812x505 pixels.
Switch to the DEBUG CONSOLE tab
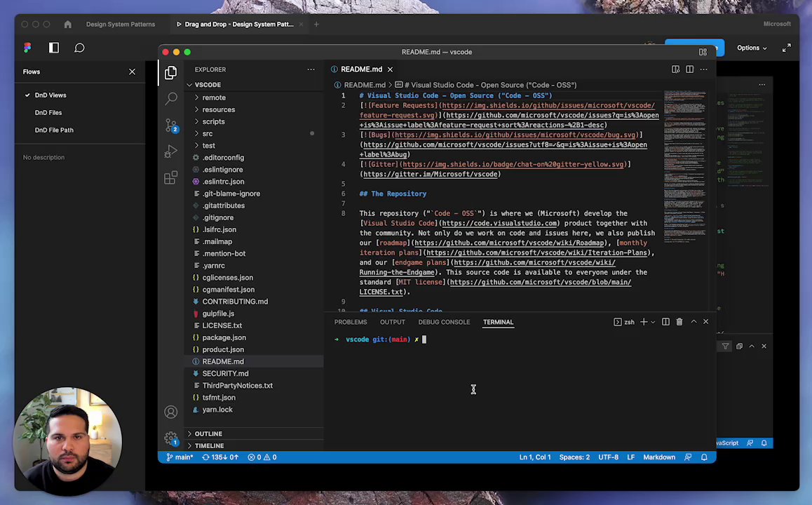pyautogui.click(x=445, y=322)
